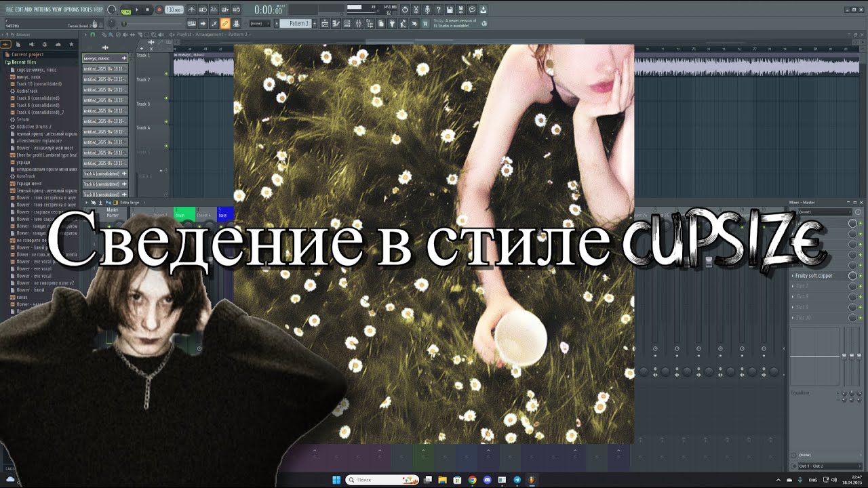Open 'cupsize минус, плюс' recent file

pos(37,70)
